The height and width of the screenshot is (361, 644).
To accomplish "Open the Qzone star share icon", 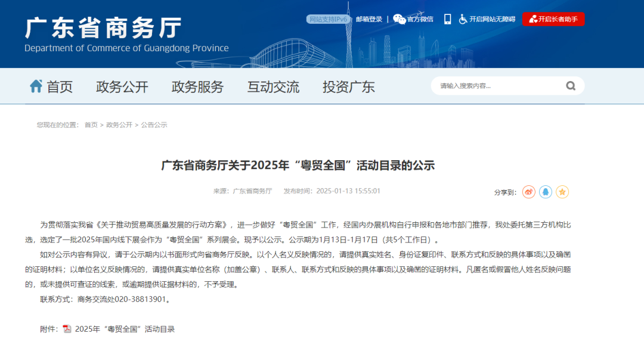I will (561, 192).
